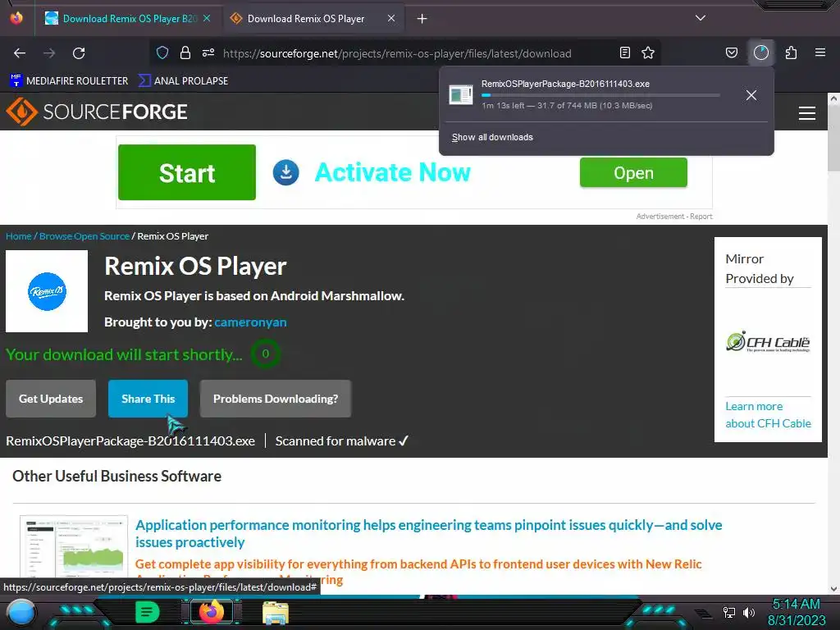
Task: Click the CFH Cable mirror logo
Action: [768, 342]
